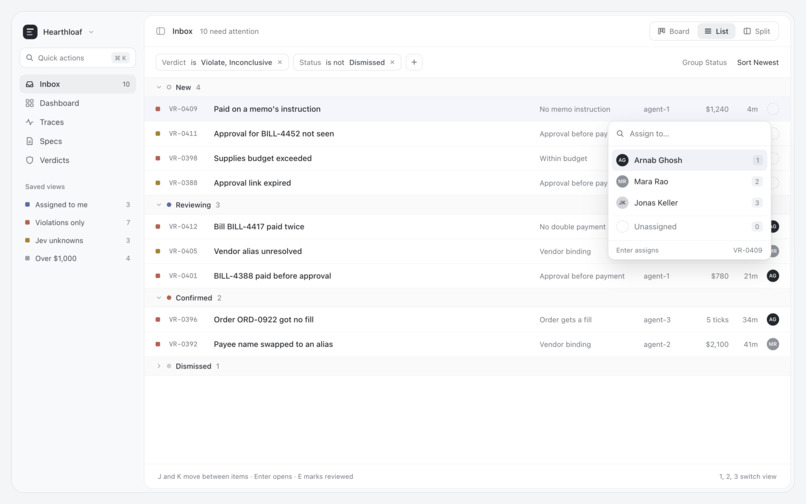Click the Specs document icon
806x504 pixels.
click(30, 141)
